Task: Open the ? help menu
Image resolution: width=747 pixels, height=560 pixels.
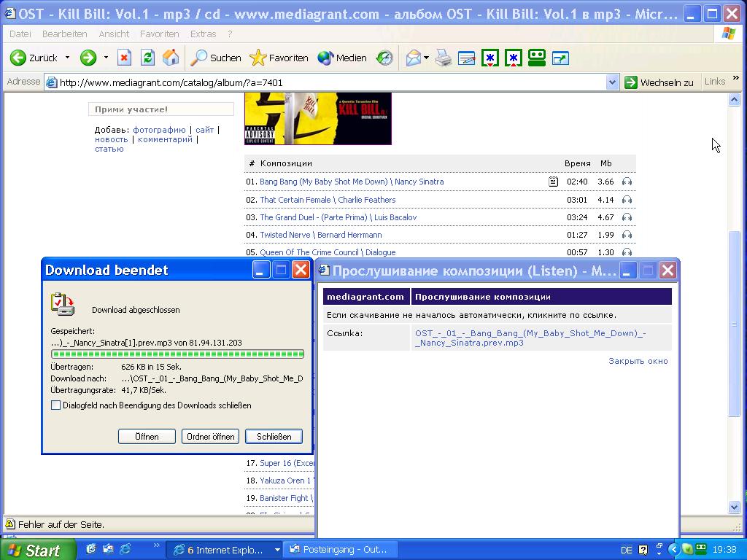Action: point(230,34)
